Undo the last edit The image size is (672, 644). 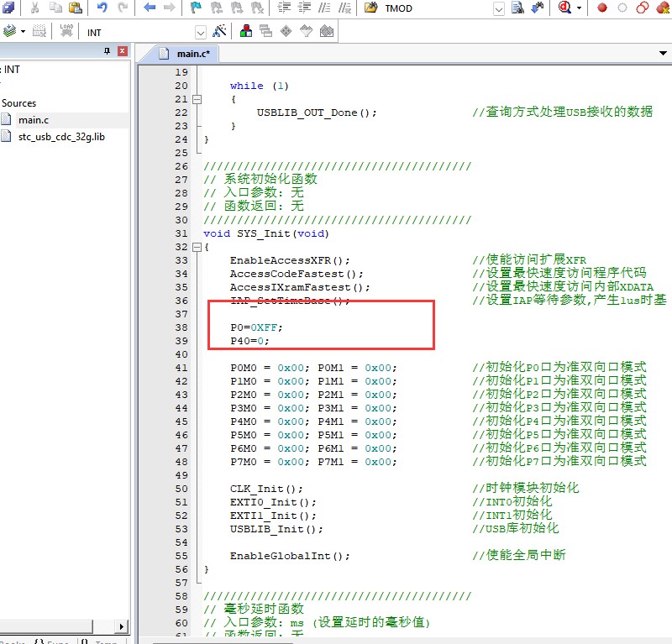102,8
